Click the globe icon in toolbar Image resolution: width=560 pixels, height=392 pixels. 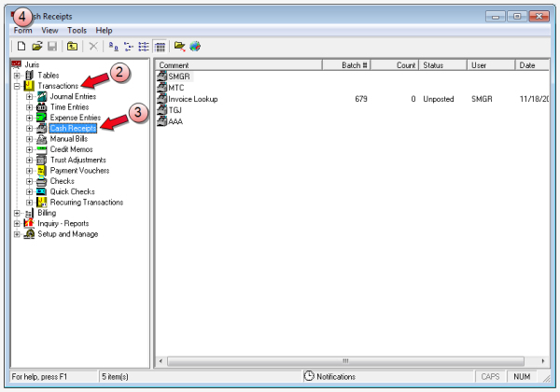[x=194, y=46]
